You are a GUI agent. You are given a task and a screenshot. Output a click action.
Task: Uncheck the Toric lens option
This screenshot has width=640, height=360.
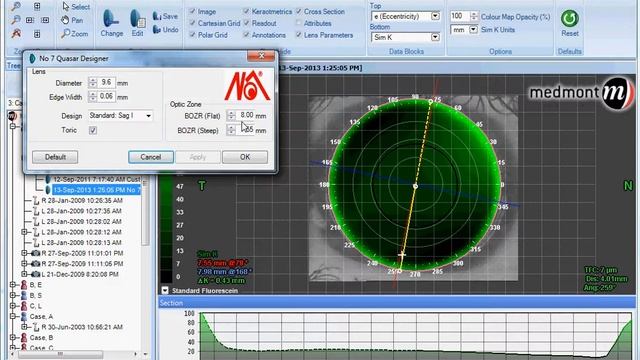pyautogui.click(x=93, y=130)
